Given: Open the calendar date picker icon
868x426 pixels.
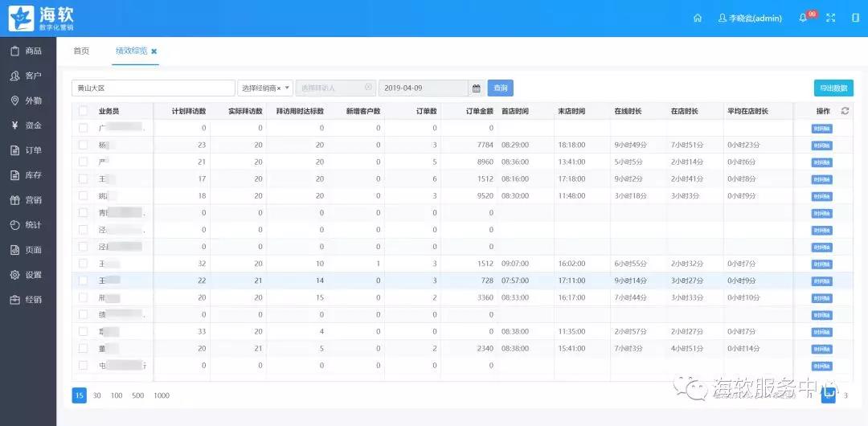Looking at the screenshot, I should point(477,88).
